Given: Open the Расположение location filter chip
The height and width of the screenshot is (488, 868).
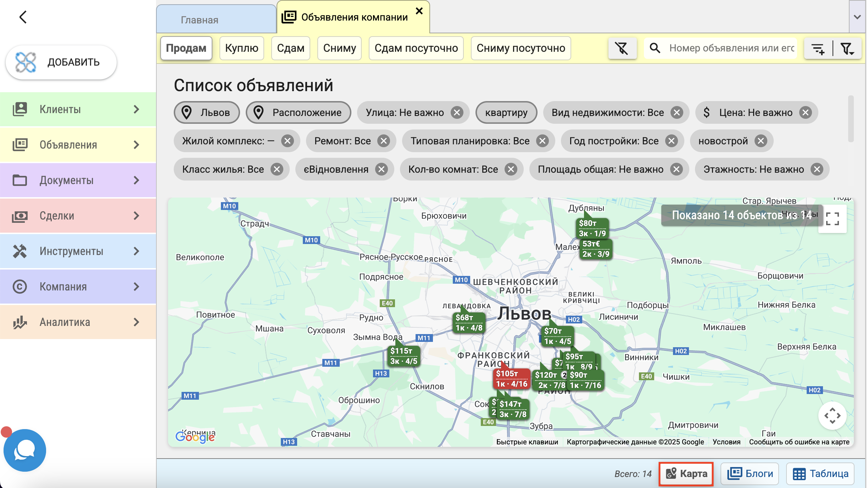Looking at the screenshot, I should (x=298, y=112).
